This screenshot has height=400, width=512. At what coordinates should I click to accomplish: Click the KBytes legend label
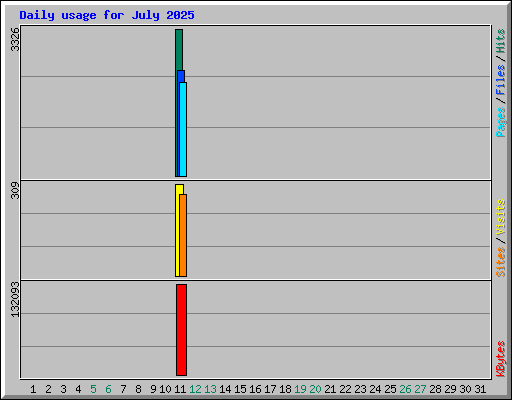(500, 359)
